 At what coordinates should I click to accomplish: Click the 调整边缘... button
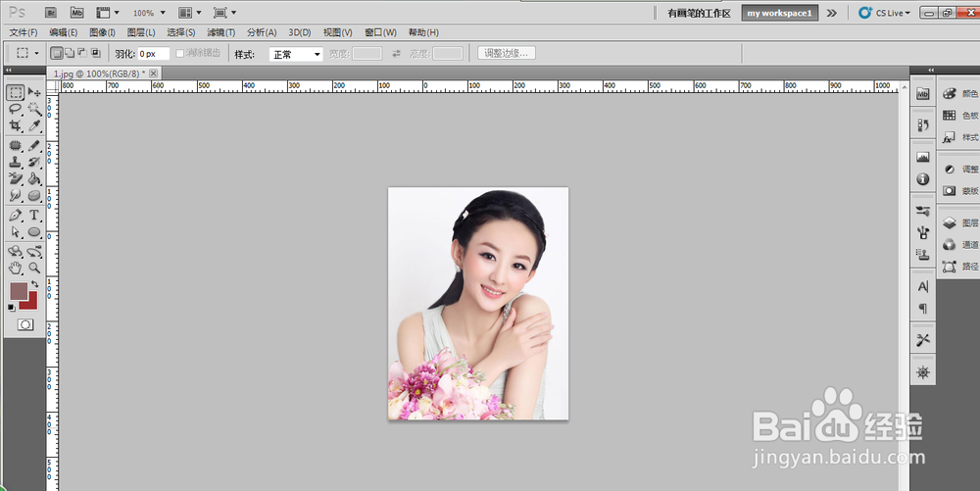tap(507, 53)
